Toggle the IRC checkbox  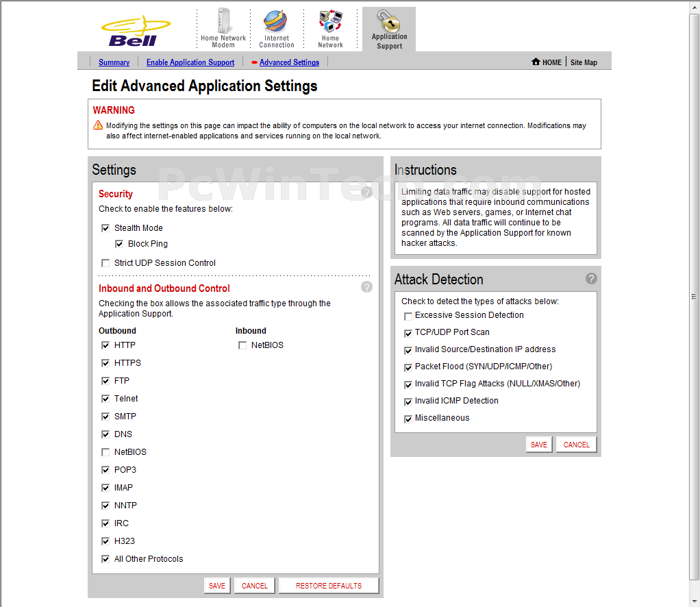pyautogui.click(x=105, y=523)
